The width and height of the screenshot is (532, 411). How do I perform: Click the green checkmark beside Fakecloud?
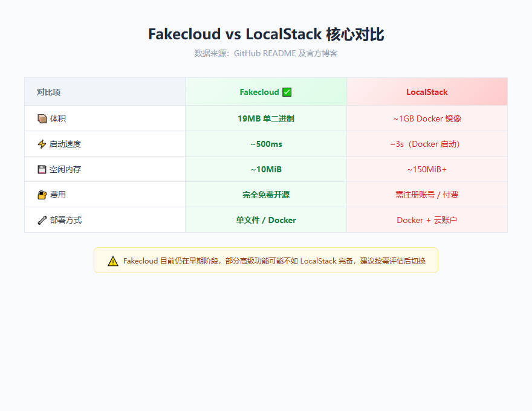286,92
